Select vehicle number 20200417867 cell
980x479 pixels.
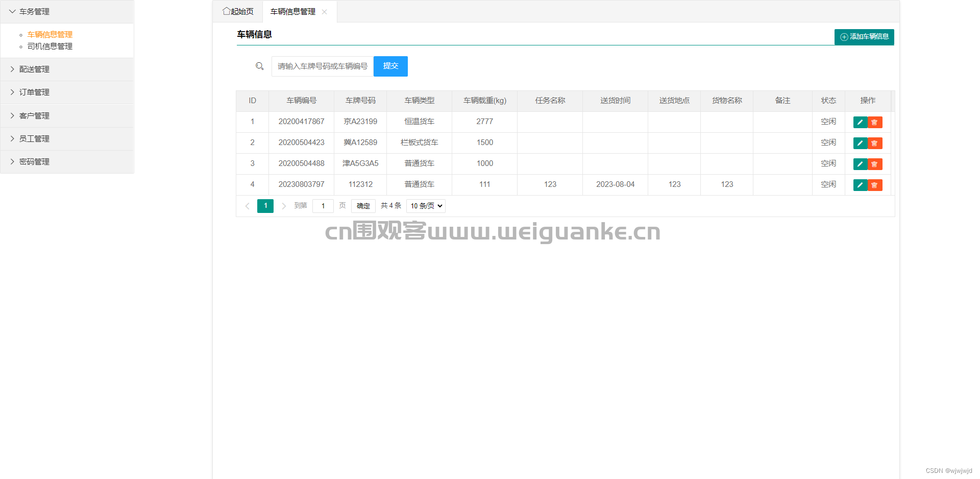pyautogui.click(x=302, y=122)
